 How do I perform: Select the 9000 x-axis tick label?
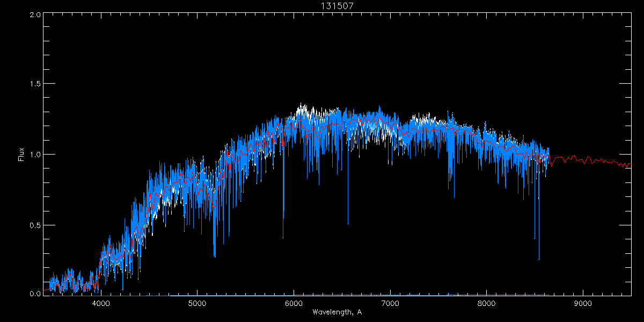[583, 302]
